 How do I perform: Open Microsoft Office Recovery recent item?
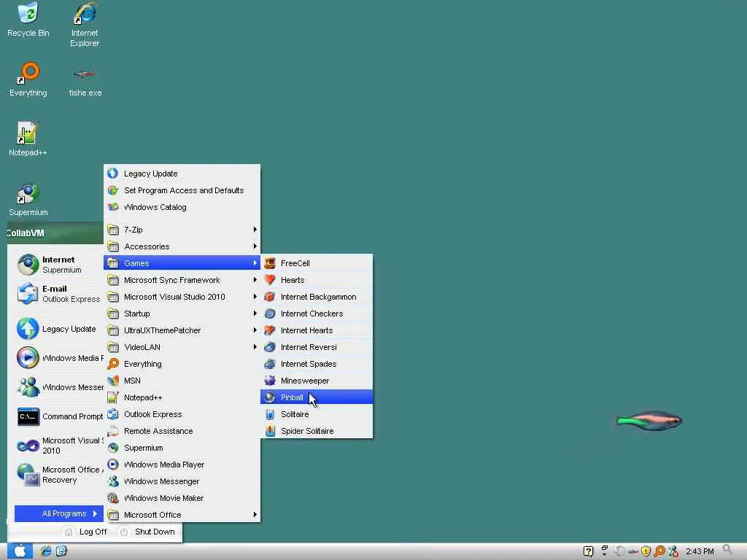click(x=59, y=475)
